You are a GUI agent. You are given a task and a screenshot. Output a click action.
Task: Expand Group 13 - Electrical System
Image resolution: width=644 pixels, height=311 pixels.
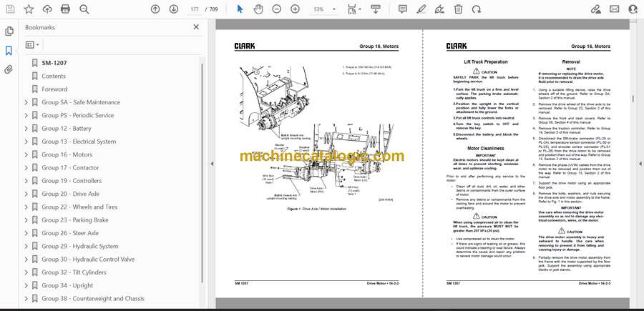coord(26,142)
